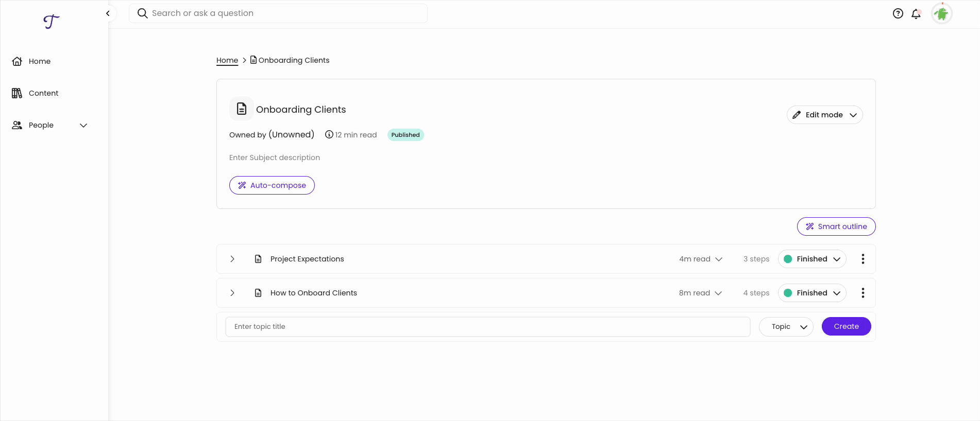The image size is (980, 421).
Task: Click the Trainual logo icon
Action: [x=51, y=22]
